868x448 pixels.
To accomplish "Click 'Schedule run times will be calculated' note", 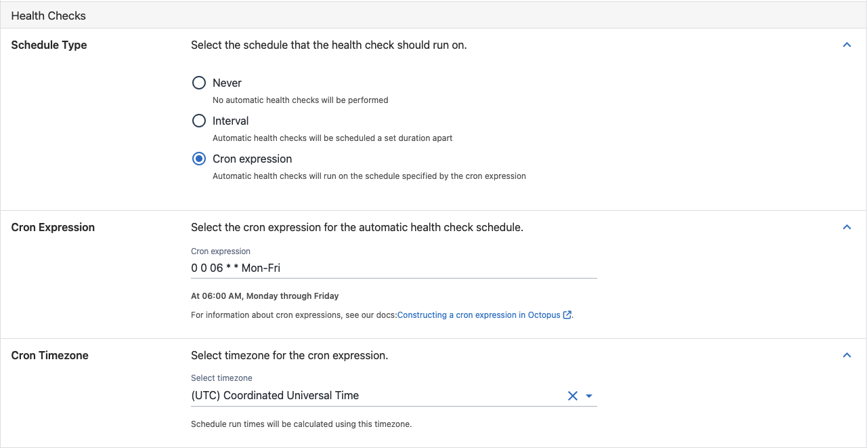I will pyautogui.click(x=301, y=424).
